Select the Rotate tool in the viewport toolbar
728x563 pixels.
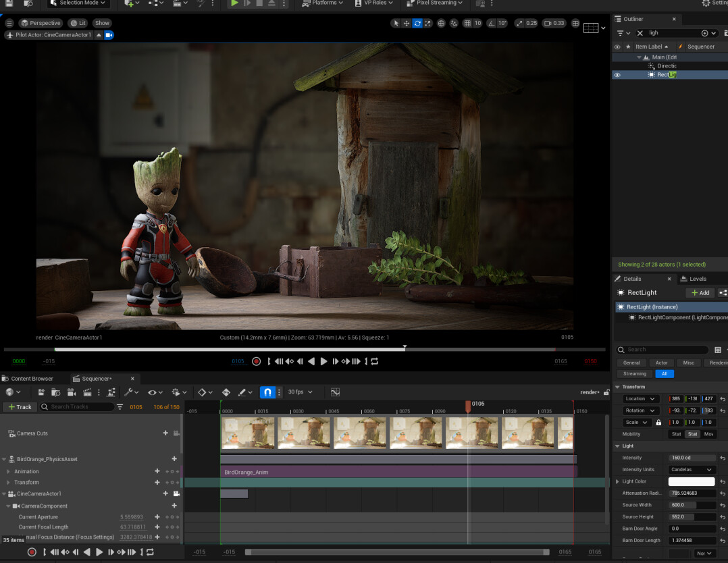[x=419, y=23]
